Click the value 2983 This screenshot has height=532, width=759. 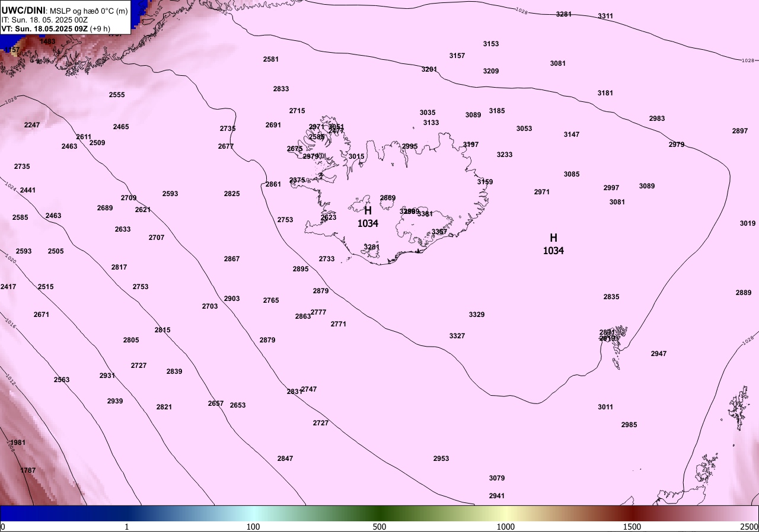[657, 118]
